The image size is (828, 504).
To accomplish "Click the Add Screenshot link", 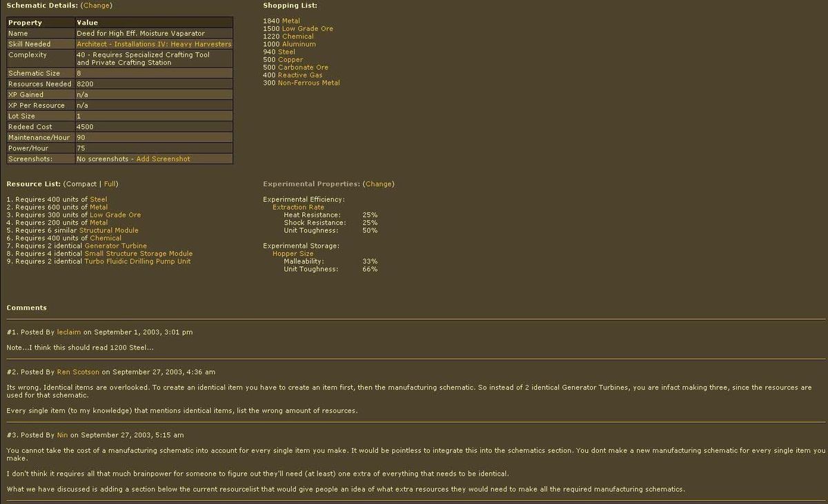I will point(163,159).
